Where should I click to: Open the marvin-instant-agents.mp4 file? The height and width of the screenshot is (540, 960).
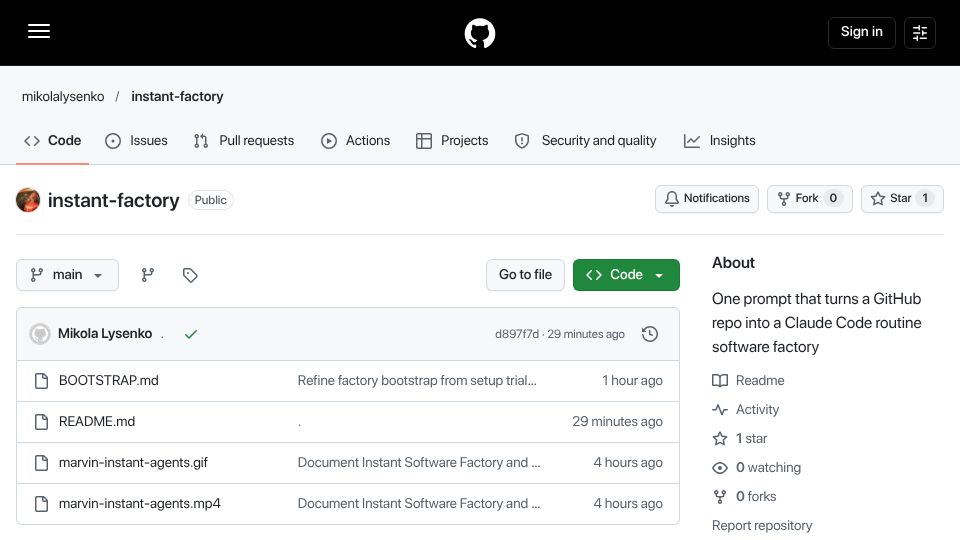coord(140,503)
